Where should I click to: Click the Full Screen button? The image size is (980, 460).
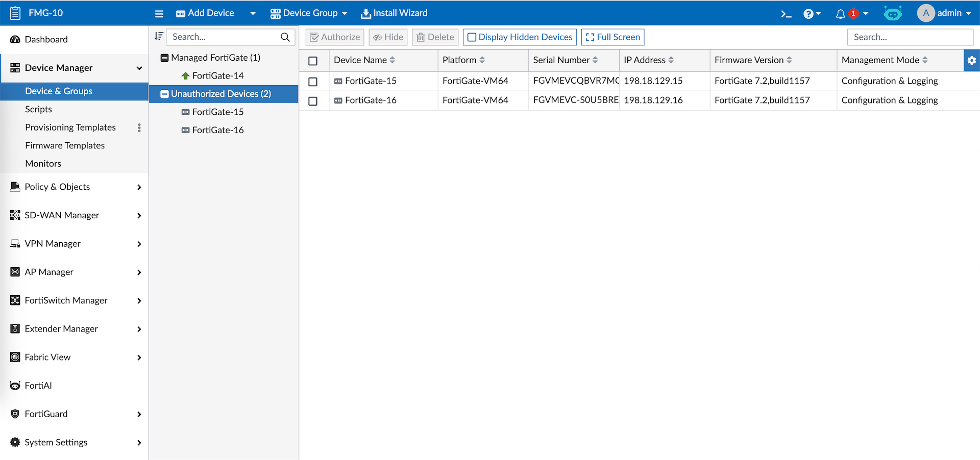[612, 37]
